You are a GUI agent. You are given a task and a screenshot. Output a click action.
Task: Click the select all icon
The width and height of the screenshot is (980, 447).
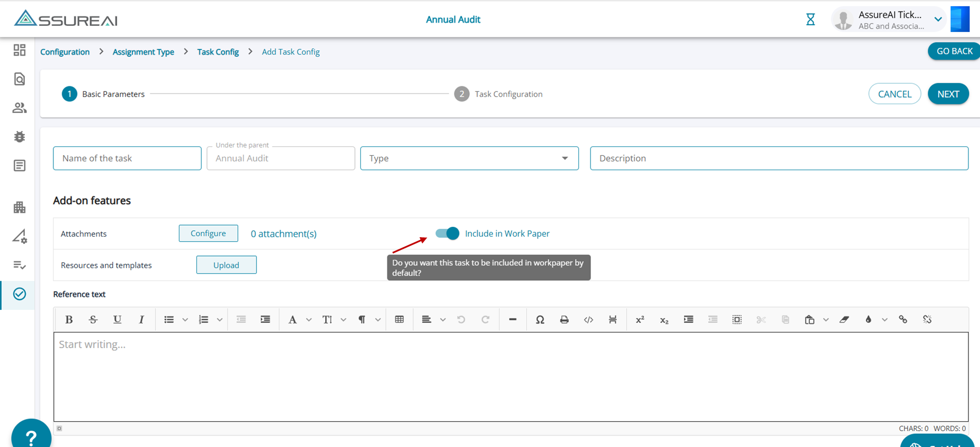pyautogui.click(x=737, y=320)
